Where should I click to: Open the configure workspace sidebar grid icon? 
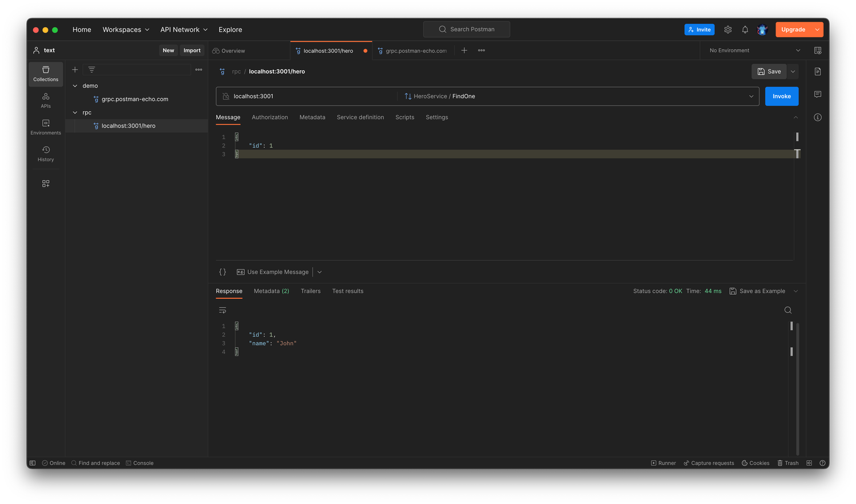point(46,184)
